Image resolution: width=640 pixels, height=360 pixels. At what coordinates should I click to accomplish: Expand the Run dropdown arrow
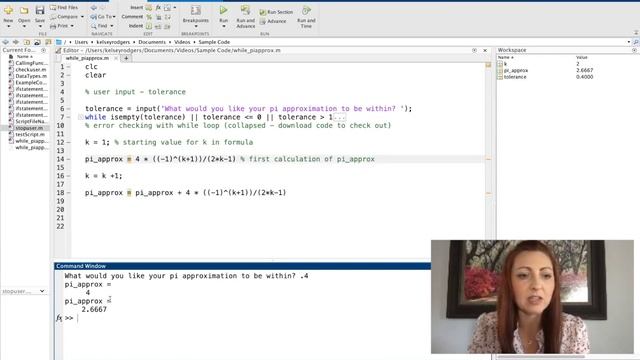(223, 27)
